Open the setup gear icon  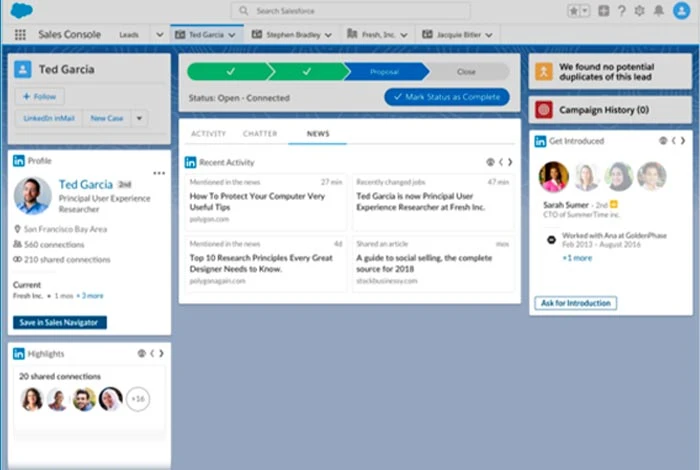(639, 11)
